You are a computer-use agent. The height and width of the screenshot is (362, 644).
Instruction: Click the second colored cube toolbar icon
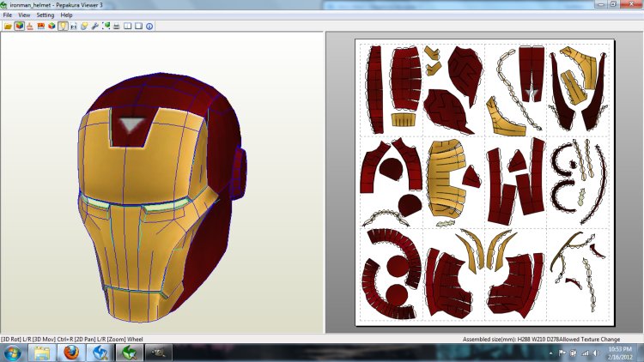point(52,26)
